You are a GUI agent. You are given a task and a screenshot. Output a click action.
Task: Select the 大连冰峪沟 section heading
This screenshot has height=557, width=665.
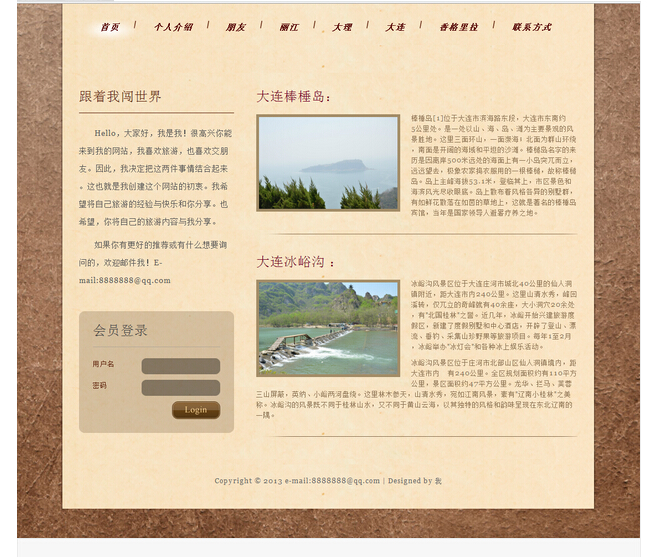point(294,262)
